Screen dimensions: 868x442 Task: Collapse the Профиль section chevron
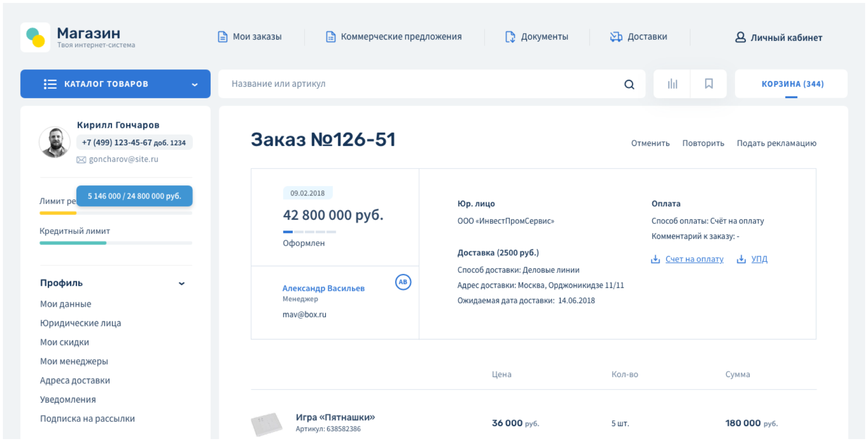tap(181, 284)
